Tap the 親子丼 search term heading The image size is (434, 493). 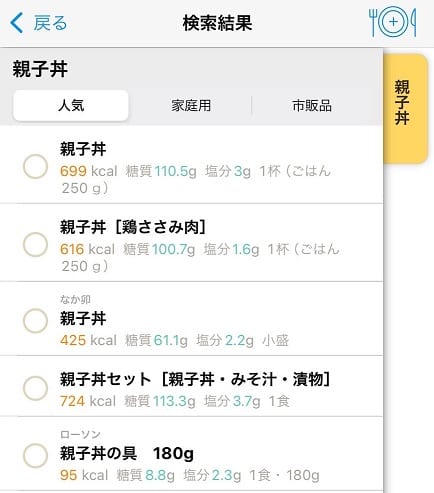[x=40, y=69]
